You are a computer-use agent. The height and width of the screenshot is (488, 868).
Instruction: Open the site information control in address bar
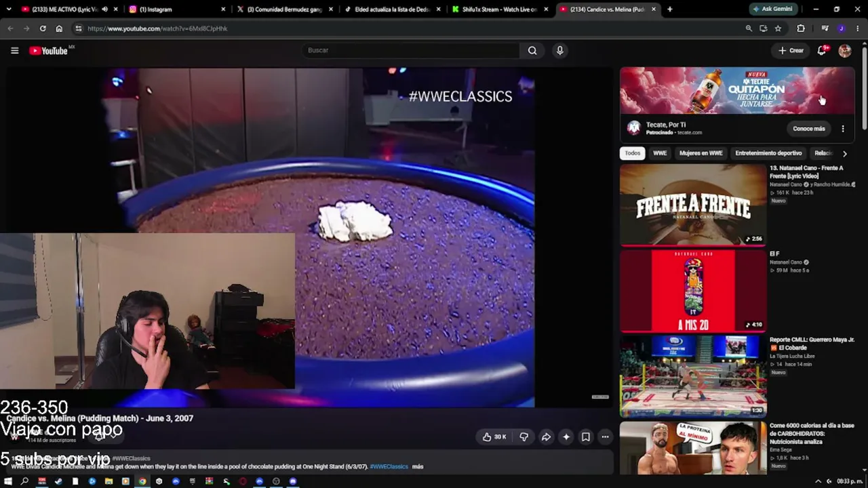pyautogui.click(x=79, y=28)
